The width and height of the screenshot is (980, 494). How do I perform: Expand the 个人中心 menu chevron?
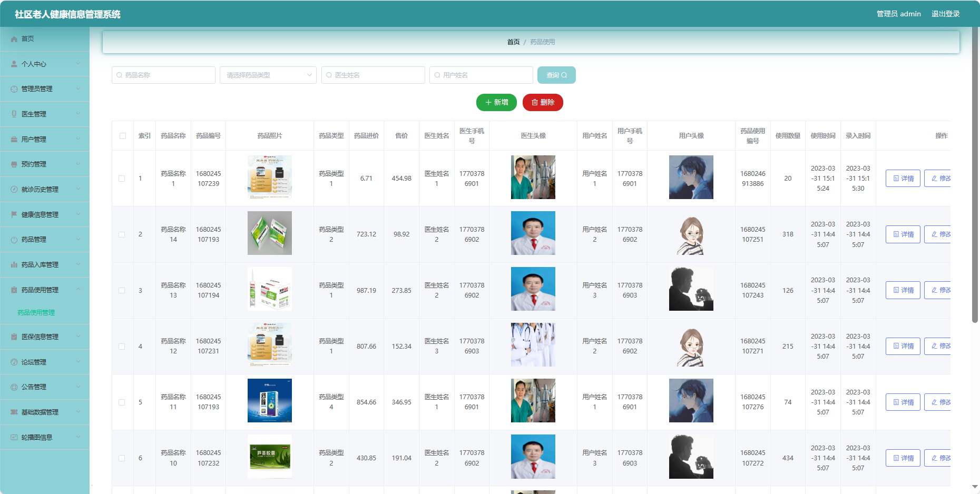(79, 64)
